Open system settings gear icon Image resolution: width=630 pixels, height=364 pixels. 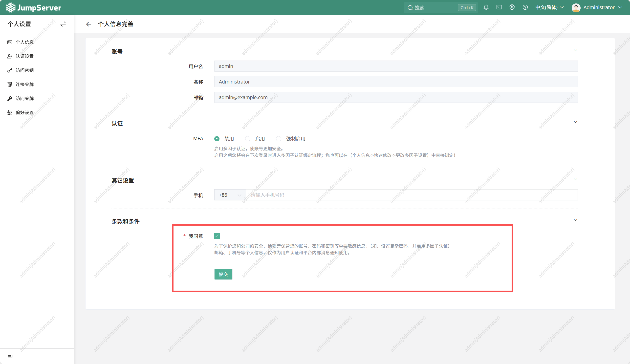(512, 7)
